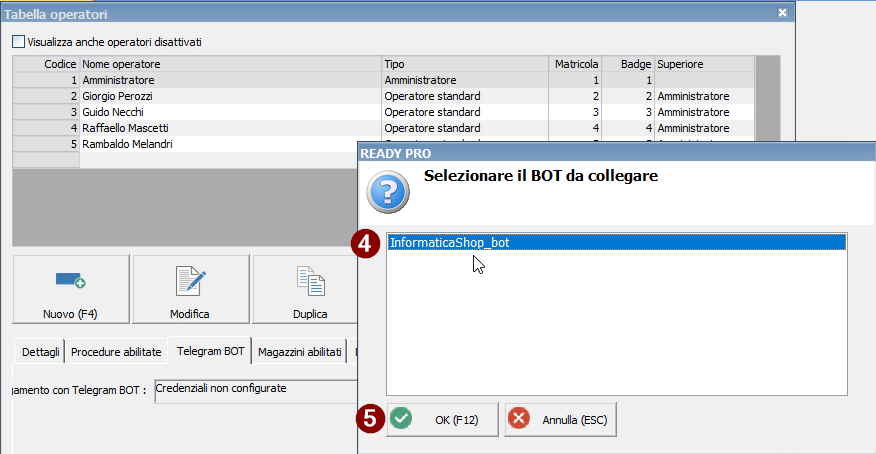Click the red X Annulla icon
The image size is (876, 454).
click(x=519, y=419)
